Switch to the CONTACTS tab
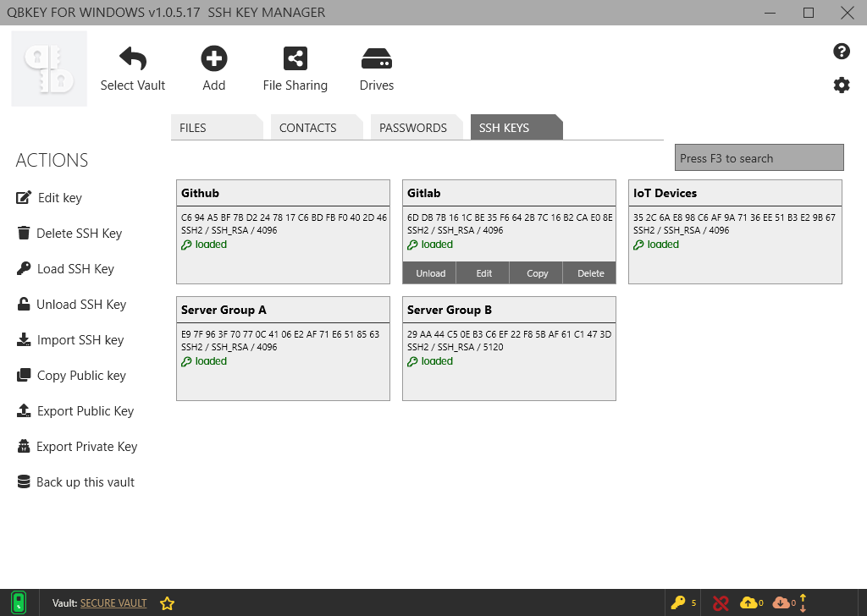Viewport: 867px width, 616px height. [x=317, y=128]
